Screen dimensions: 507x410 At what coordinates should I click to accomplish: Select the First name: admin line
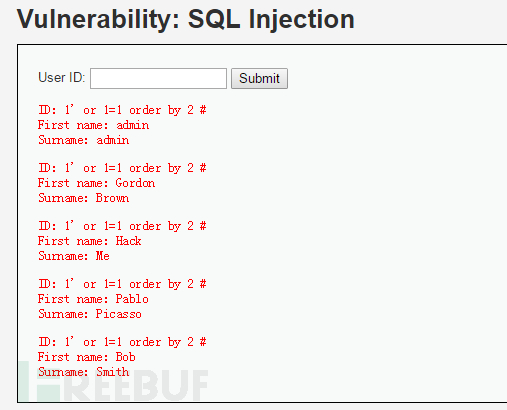[x=93, y=125]
